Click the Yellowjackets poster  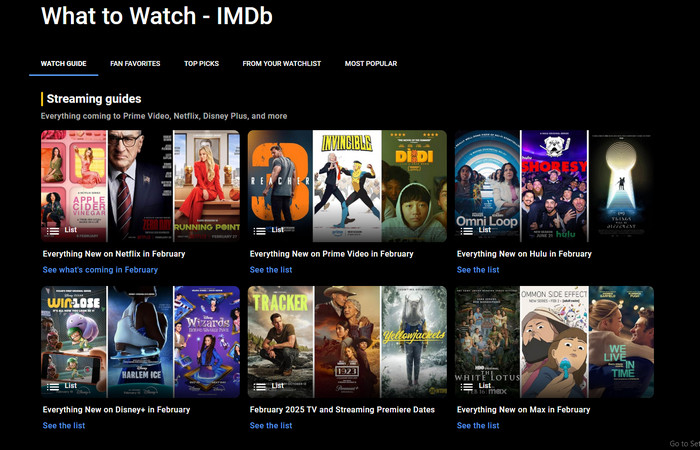click(414, 342)
